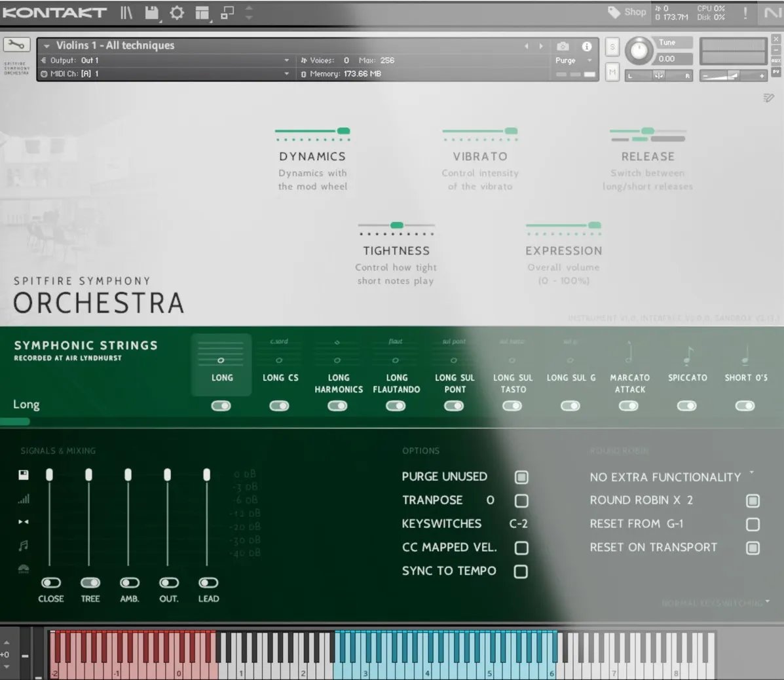Open the instrument info icon
784x680 pixels.
coord(586,46)
